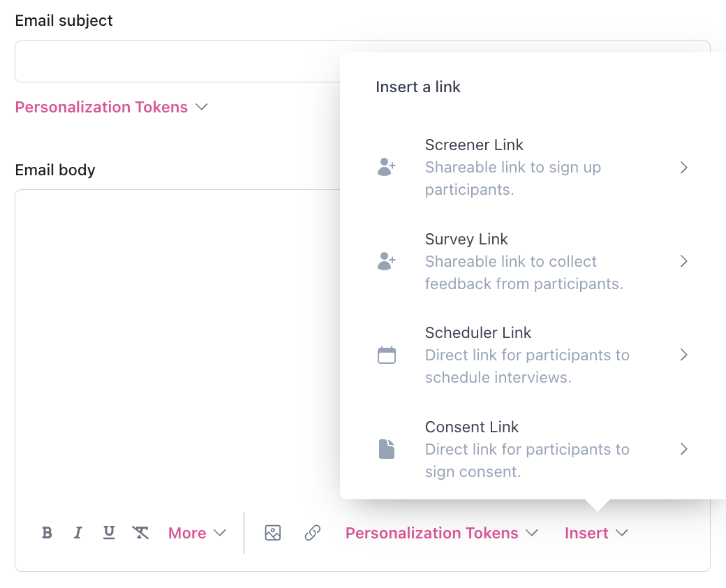This screenshot has height=588, width=726.
Task: Open Personalization Tokens dropdown in the body toolbar
Action: click(x=442, y=533)
